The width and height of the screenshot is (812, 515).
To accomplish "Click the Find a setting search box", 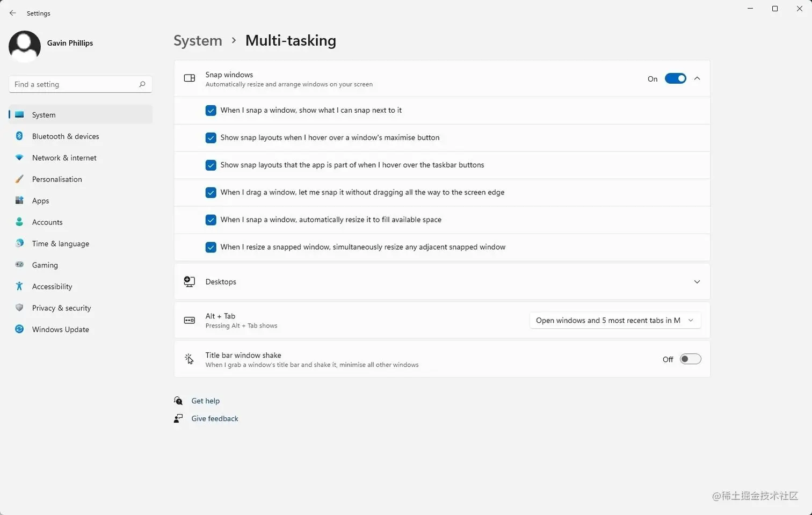I will click(x=81, y=84).
